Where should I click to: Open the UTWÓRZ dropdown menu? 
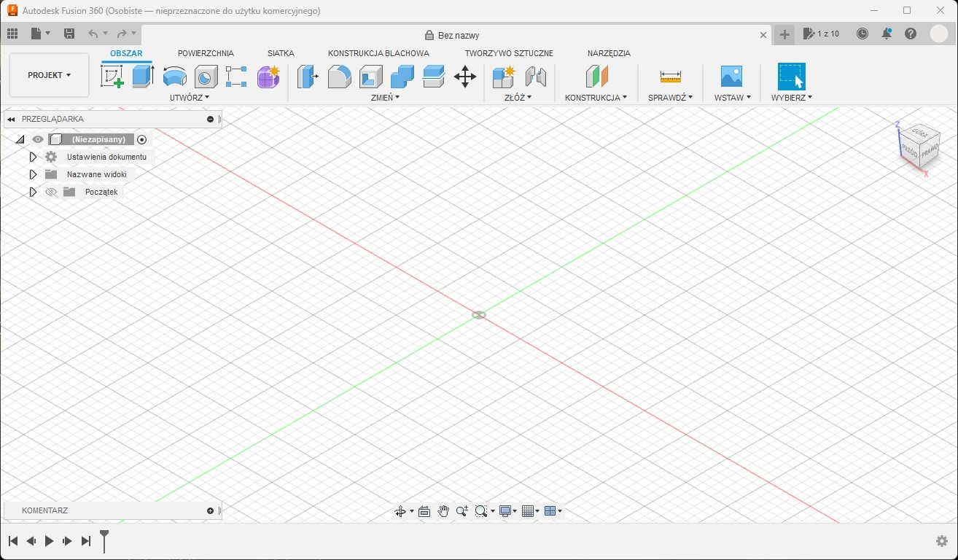190,97
